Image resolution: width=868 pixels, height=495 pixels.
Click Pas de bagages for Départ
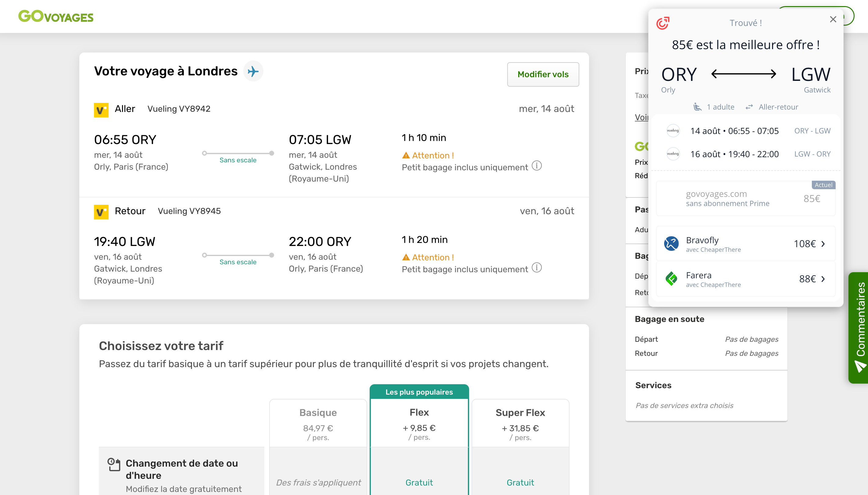[751, 339]
